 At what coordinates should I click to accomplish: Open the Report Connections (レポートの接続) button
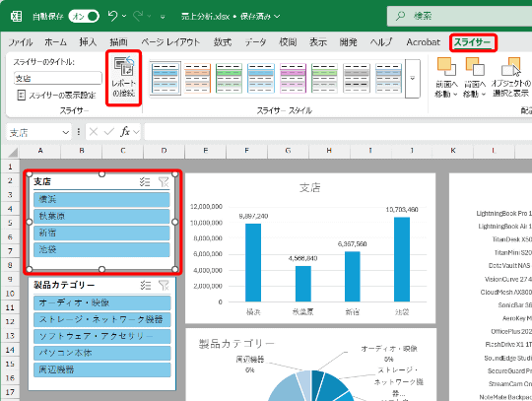tap(123, 78)
